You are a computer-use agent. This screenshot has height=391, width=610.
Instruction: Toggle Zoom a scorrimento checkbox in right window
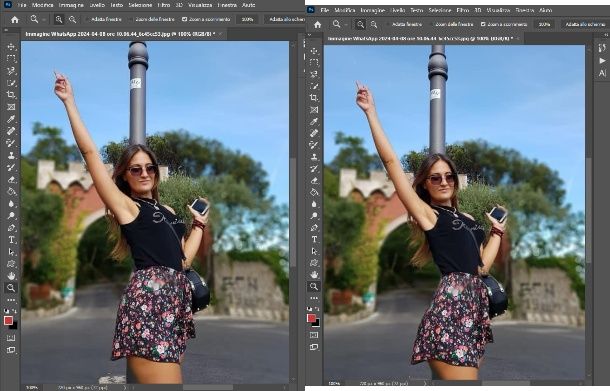click(x=483, y=24)
